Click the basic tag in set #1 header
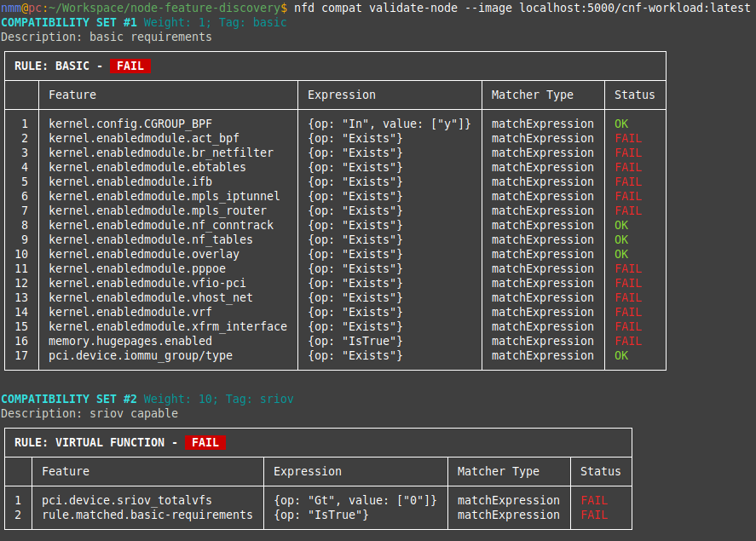Screen dimensions: 756x541 (x=269, y=21)
